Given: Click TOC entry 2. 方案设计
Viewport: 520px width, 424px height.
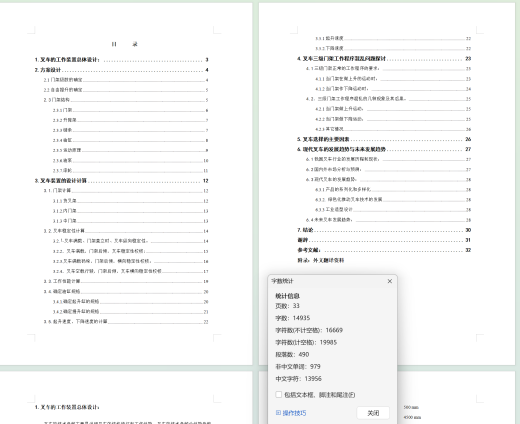Looking at the screenshot, I should (x=122, y=70).
